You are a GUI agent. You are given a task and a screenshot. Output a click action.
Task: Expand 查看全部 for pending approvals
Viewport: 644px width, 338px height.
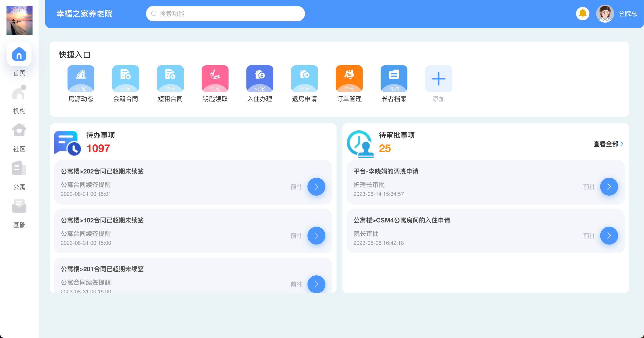pyautogui.click(x=608, y=144)
